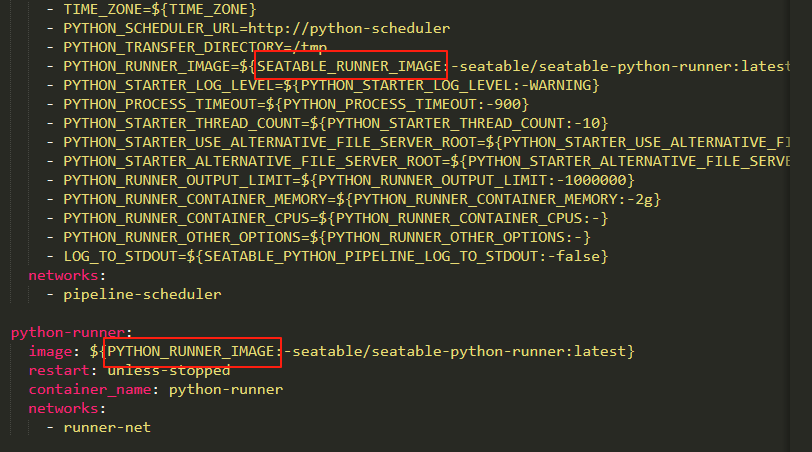The height and width of the screenshot is (452, 812).
Task: Click the pipeline-scheduler network entry
Action: [142, 295]
